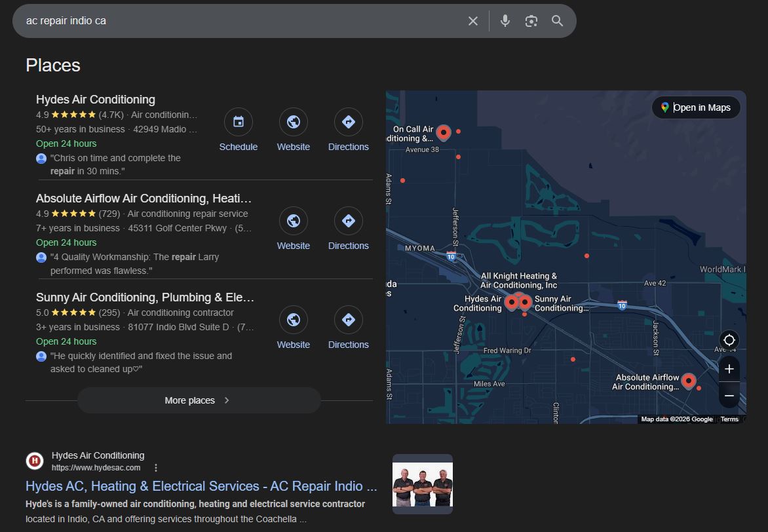
Task: Zoom in on the map
Action: [x=729, y=370]
